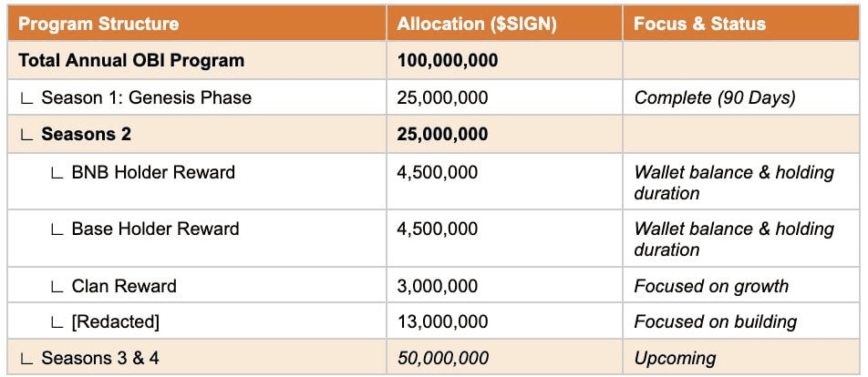Click the Focus & Status column header

point(741,24)
